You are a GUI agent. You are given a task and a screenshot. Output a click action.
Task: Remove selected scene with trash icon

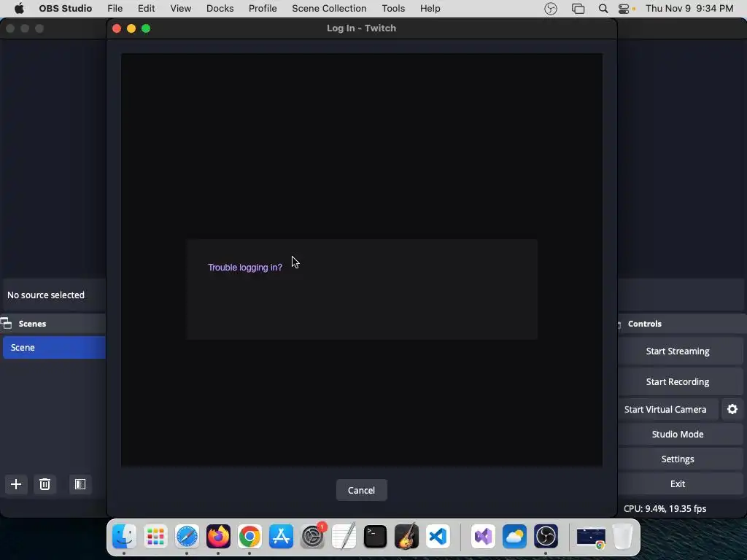[44, 484]
